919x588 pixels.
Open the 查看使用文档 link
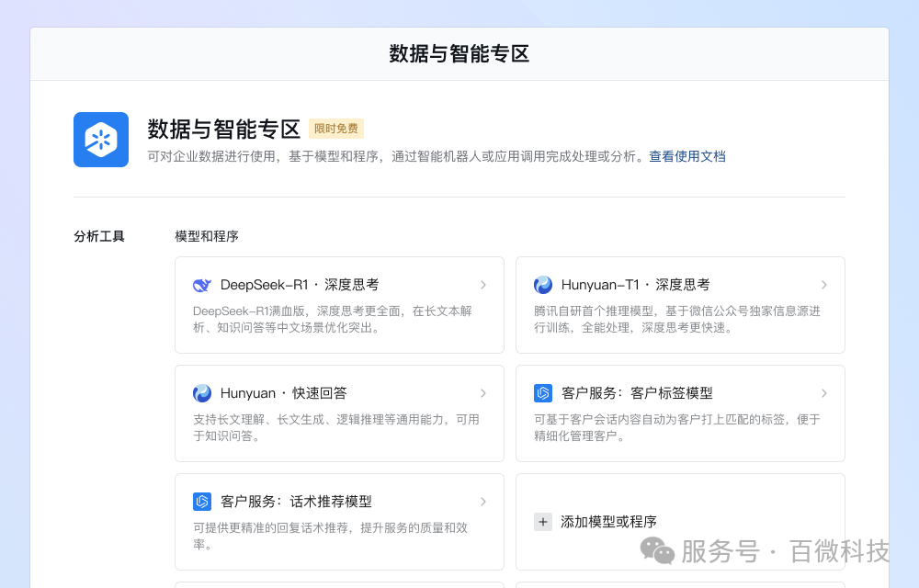(686, 156)
